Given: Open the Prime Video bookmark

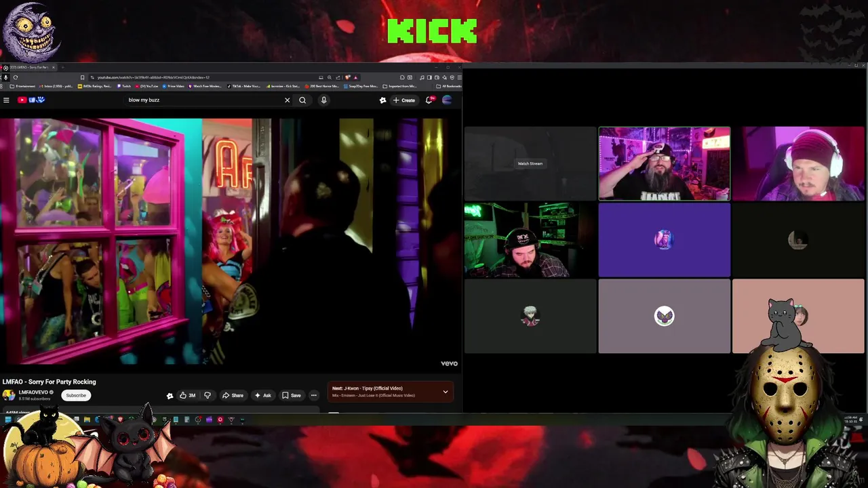Looking at the screenshot, I should point(172,86).
